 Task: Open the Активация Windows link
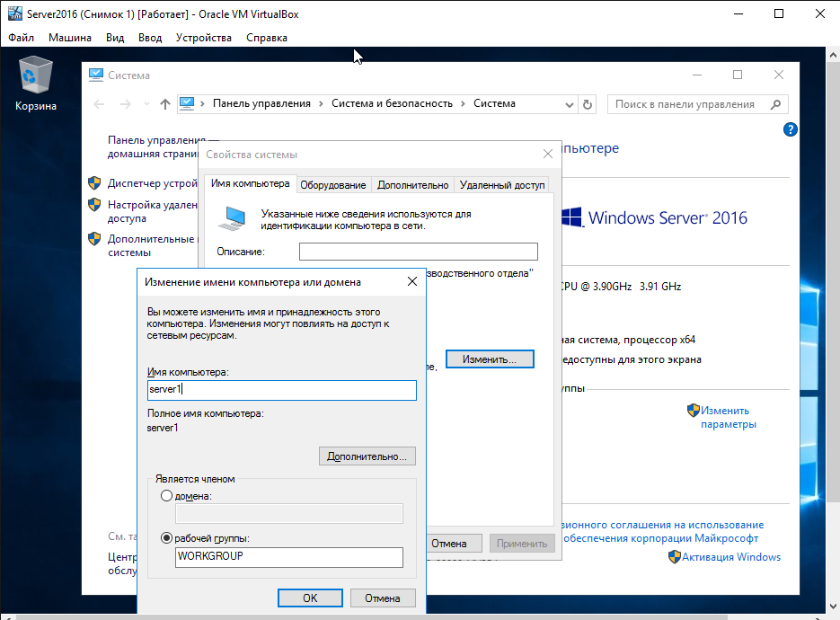[731, 557]
